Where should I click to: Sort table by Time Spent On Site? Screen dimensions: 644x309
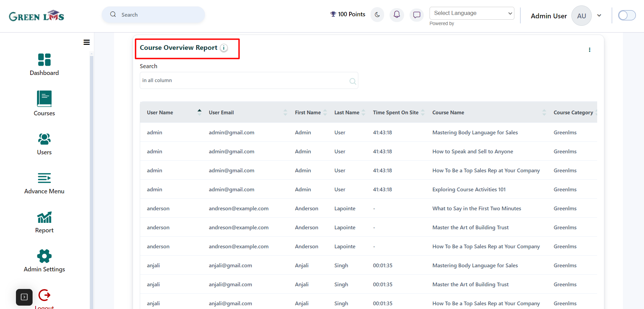point(423,112)
